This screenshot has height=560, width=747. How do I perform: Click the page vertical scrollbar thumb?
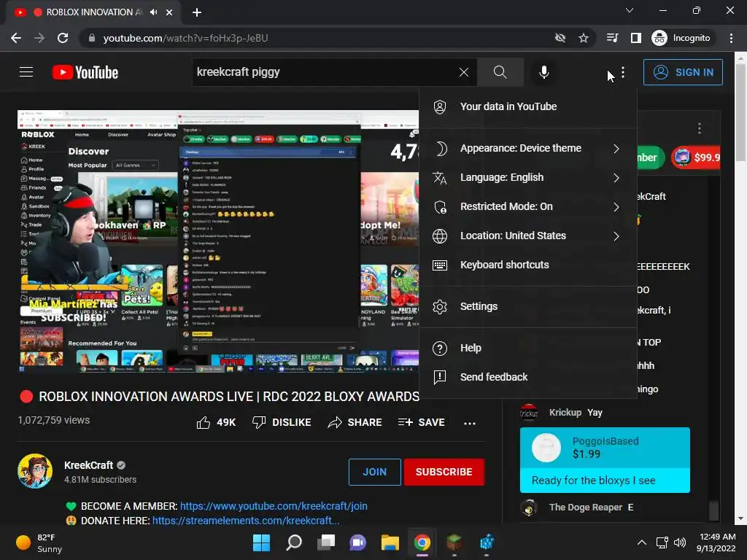click(740, 112)
